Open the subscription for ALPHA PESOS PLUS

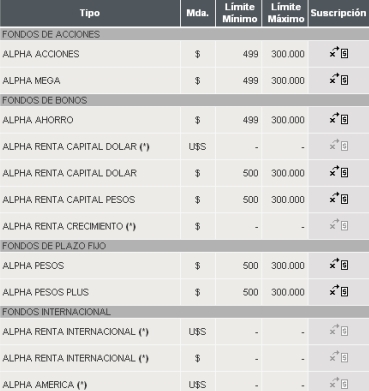(x=339, y=291)
